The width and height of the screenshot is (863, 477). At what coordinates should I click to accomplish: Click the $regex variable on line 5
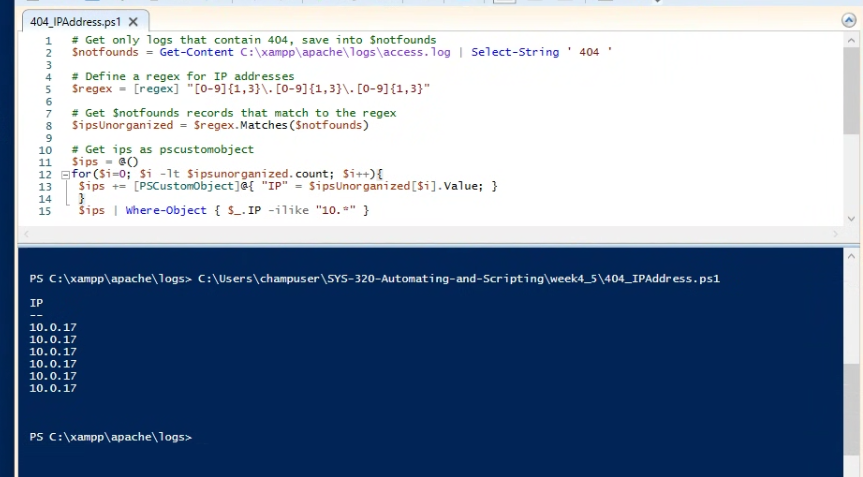click(x=91, y=89)
